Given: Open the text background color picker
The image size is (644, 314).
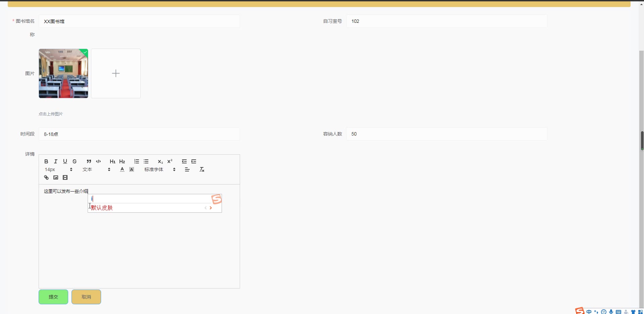Looking at the screenshot, I should 132,169.
